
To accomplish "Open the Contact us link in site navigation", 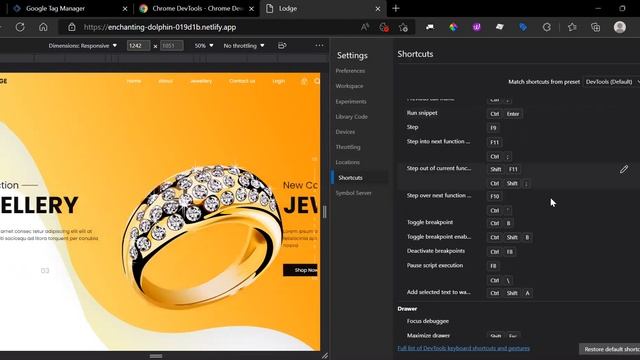I will click(x=242, y=81).
